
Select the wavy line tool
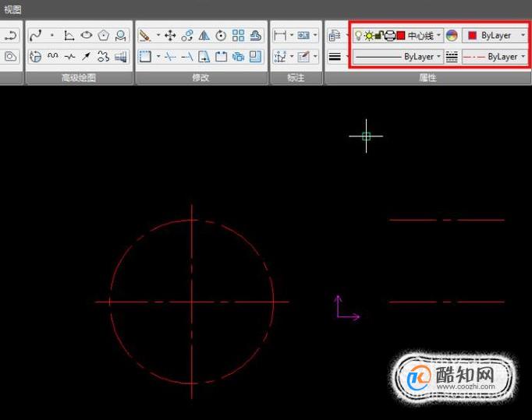(x=52, y=56)
